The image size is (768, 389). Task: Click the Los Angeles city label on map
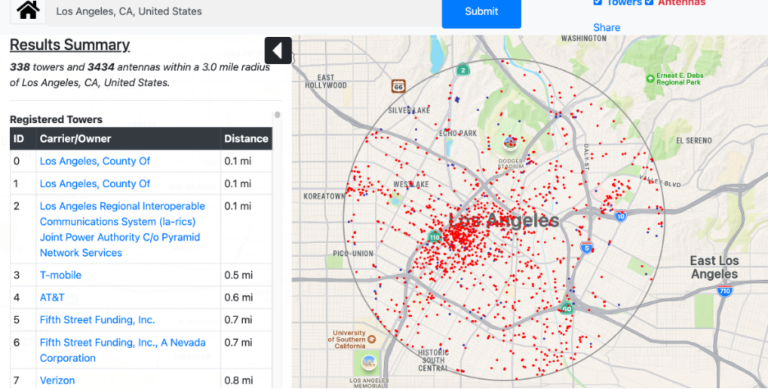pos(504,220)
